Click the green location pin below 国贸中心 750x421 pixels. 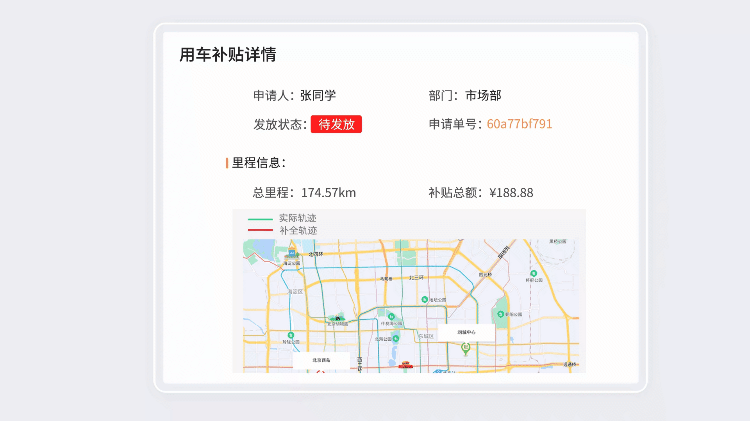click(465, 348)
